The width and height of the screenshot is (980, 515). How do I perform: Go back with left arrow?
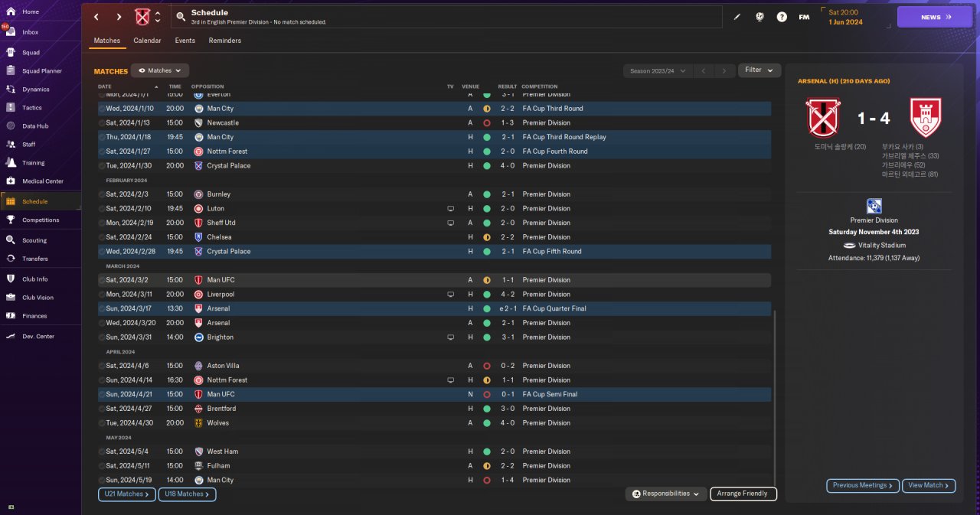[x=96, y=17]
